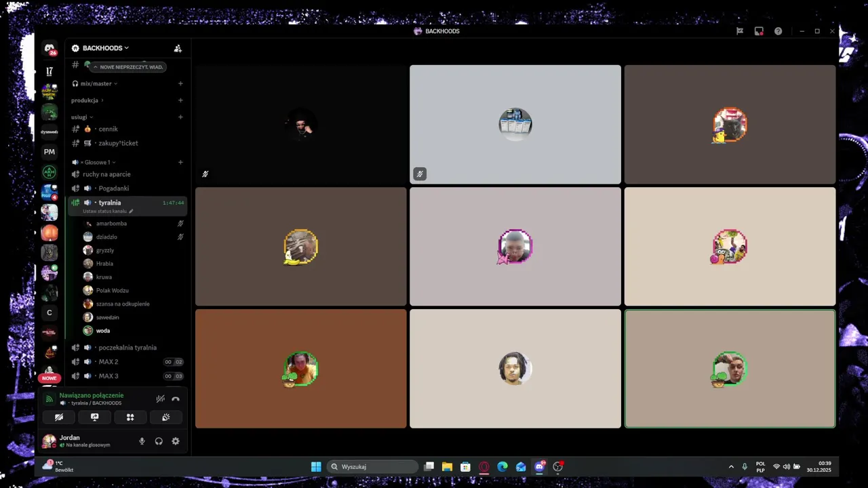Open weather widget showing 1°C
The height and width of the screenshot is (488, 868).
pos(58,466)
